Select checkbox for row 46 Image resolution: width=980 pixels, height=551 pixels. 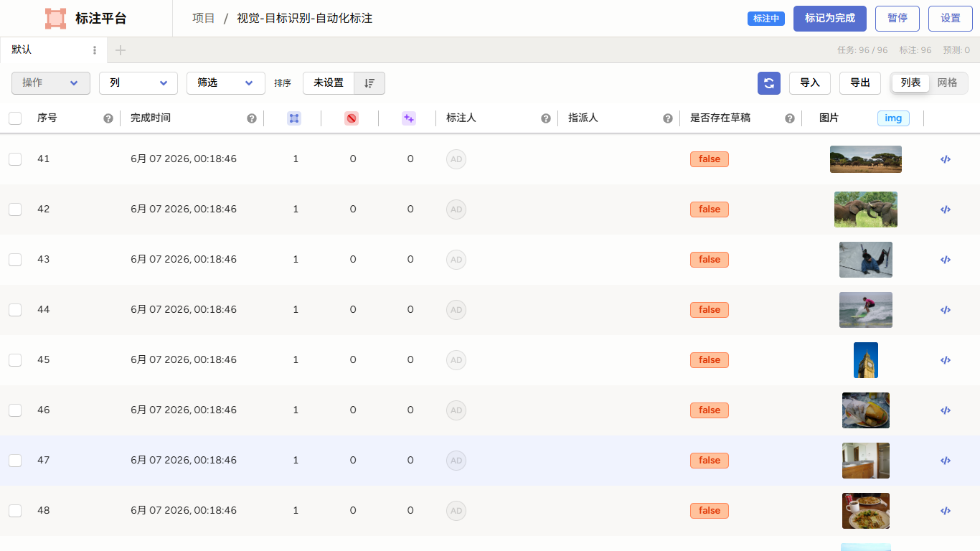pyautogui.click(x=15, y=410)
